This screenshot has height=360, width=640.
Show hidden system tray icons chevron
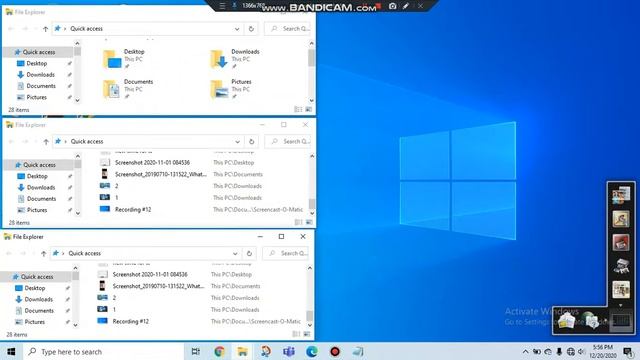[525, 351]
